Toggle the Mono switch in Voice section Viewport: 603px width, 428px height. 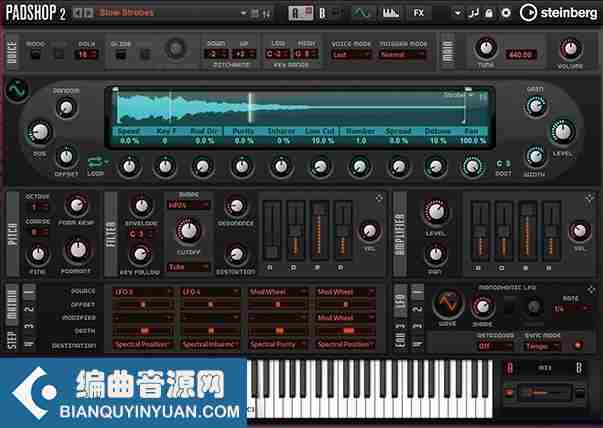(35, 54)
